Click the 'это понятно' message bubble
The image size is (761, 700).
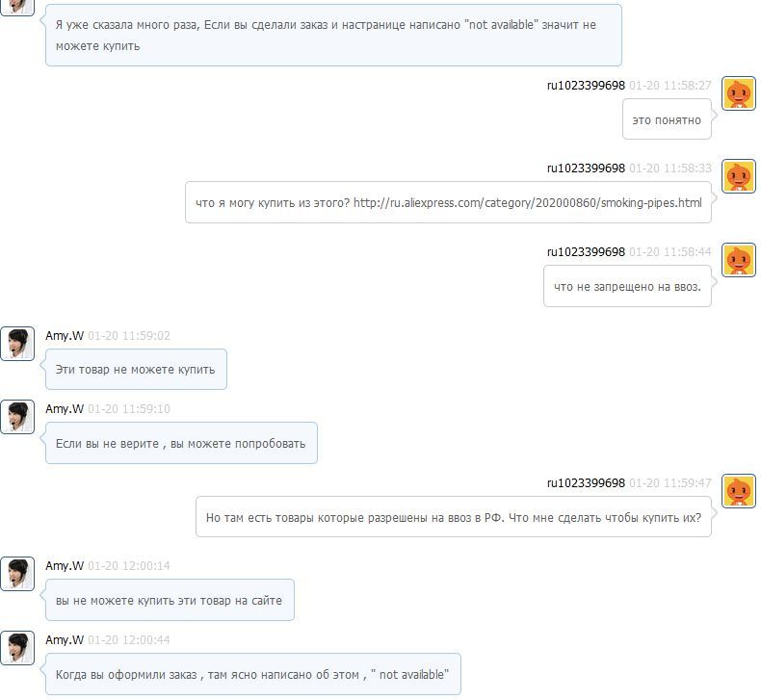tap(667, 119)
